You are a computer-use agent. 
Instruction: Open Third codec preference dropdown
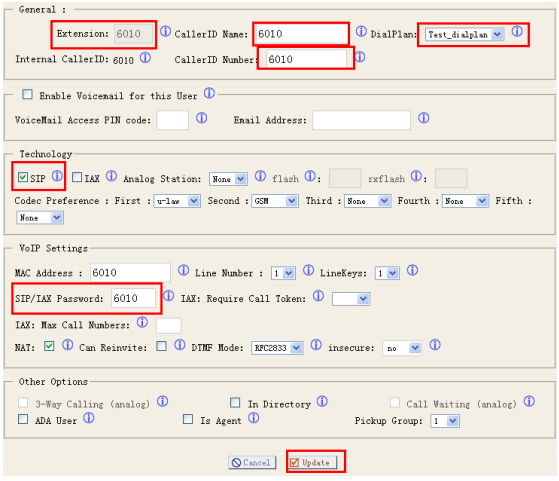coord(368,201)
